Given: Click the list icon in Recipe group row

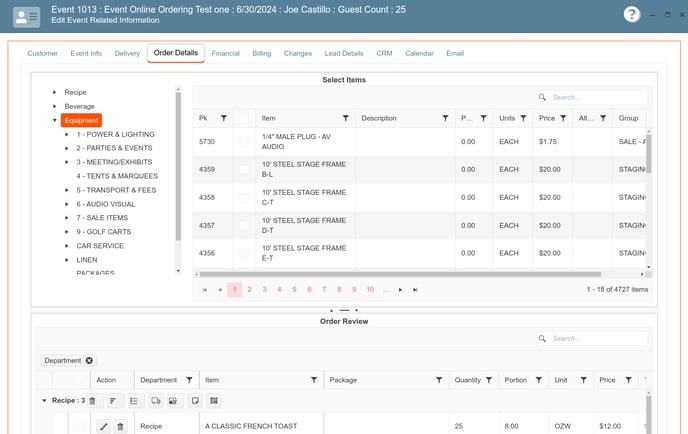Looking at the screenshot, I should (x=134, y=401).
